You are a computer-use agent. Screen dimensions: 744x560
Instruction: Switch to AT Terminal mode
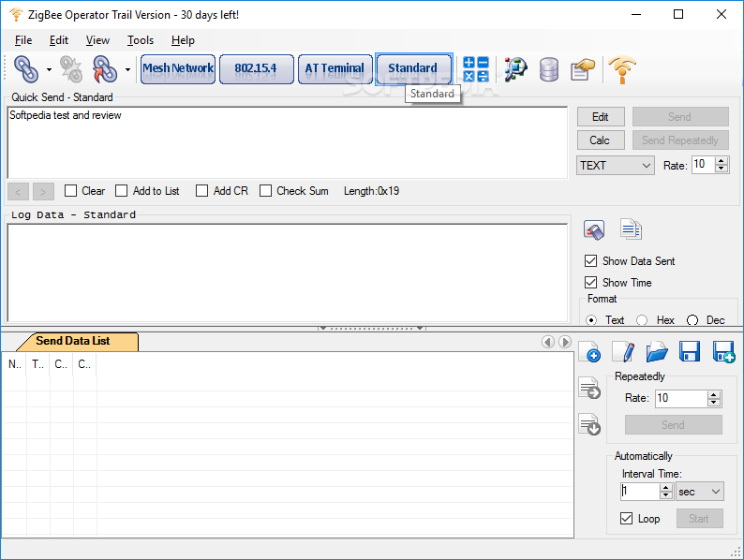pyautogui.click(x=335, y=69)
